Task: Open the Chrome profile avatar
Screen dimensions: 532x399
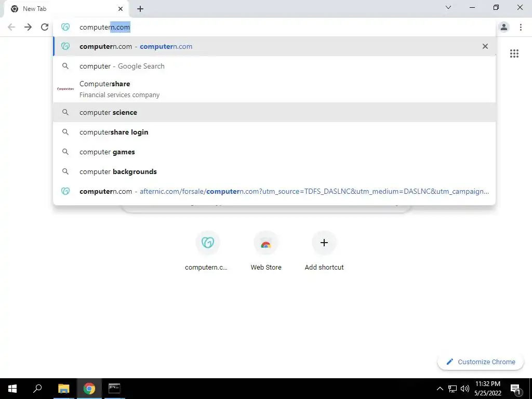Action: pos(504,27)
